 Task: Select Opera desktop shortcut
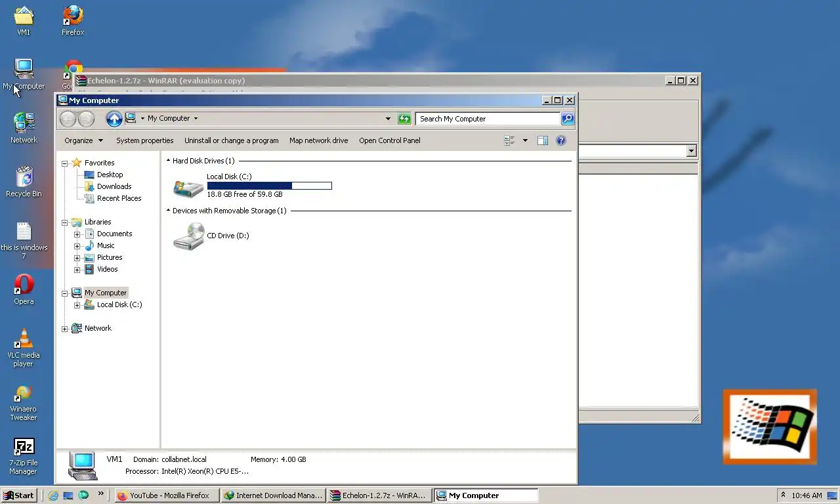[x=24, y=289]
